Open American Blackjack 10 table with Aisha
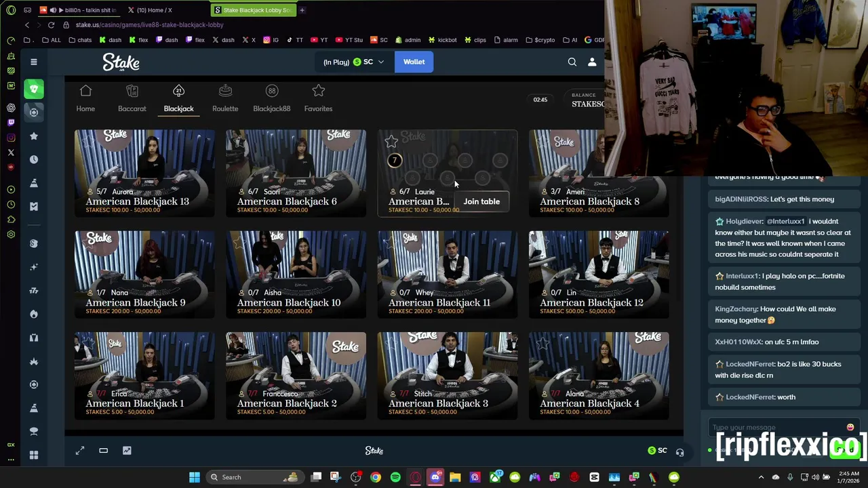The height and width of the screenshot is (488, 868). (x=296, y=274)
